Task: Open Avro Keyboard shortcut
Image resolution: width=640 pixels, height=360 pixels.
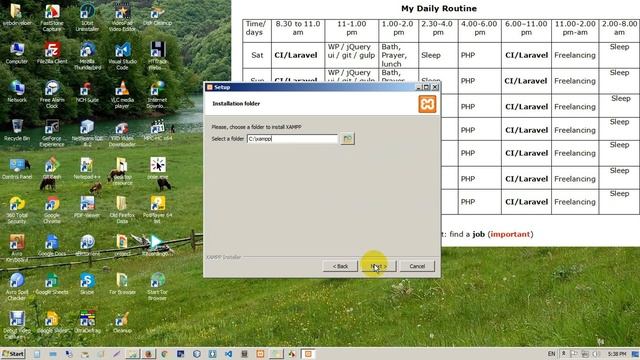Action: pos(17,248)
